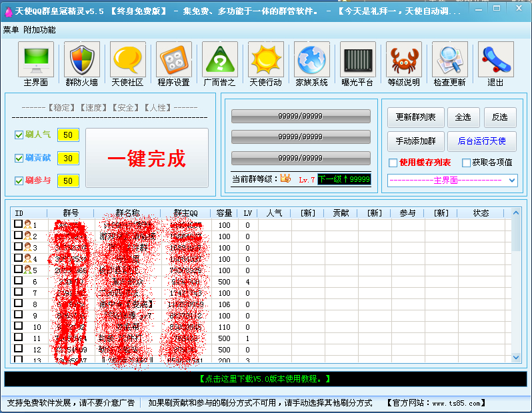Click the 广而告之 green triangle icon
The width and height of the screenshot is (532, 413).
[220, 59]
